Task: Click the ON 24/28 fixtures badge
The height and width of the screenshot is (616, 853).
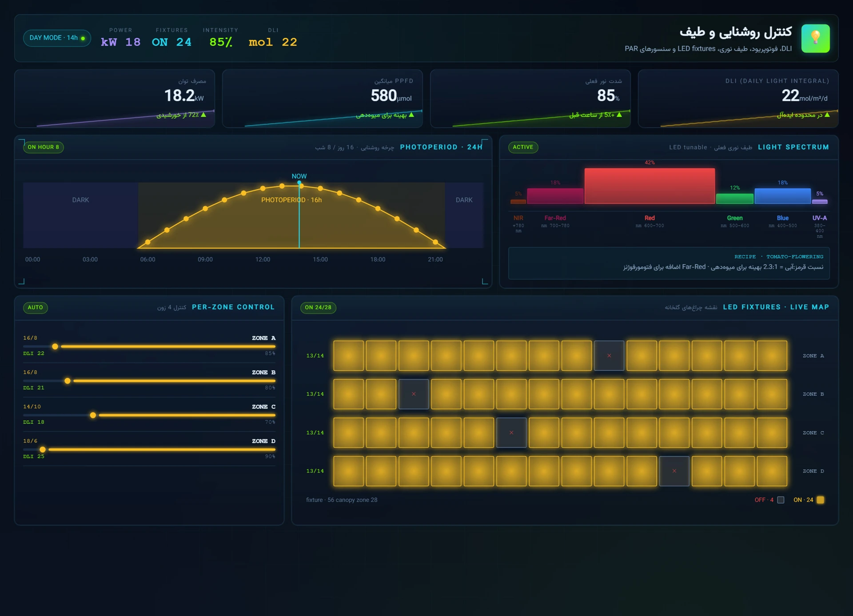Action: [318, 307]
